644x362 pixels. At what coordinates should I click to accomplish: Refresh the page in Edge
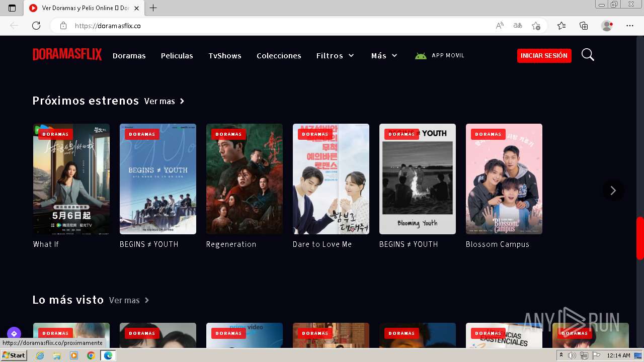[36, 26]
